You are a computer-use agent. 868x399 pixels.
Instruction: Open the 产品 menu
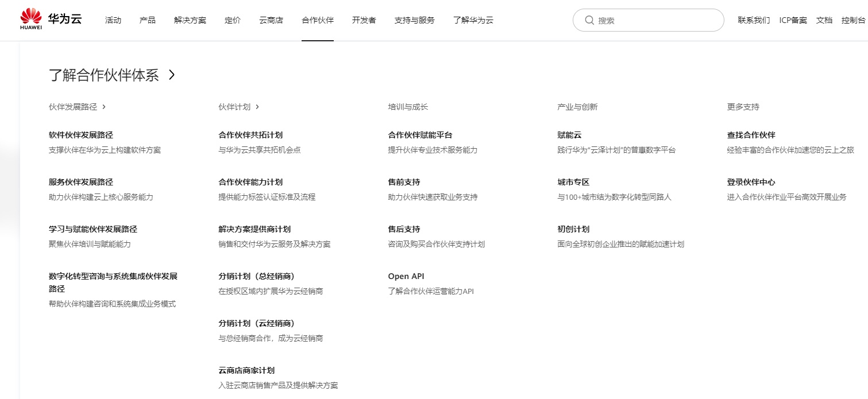[148, 20]
